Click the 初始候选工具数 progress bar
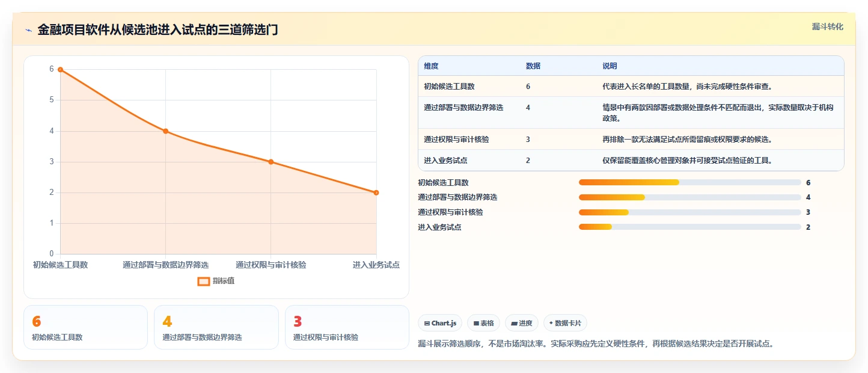Screen dimensions: 868x373 (690, 182)
